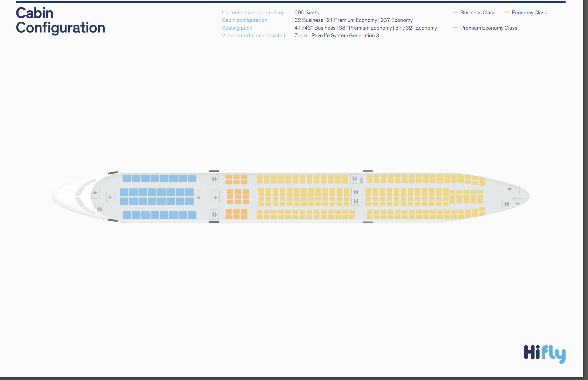This screenshot has height=380, width=588.
Task: Click the 'Zodiac Rave Ife System Generation 3' text
Action: point(337,35)
